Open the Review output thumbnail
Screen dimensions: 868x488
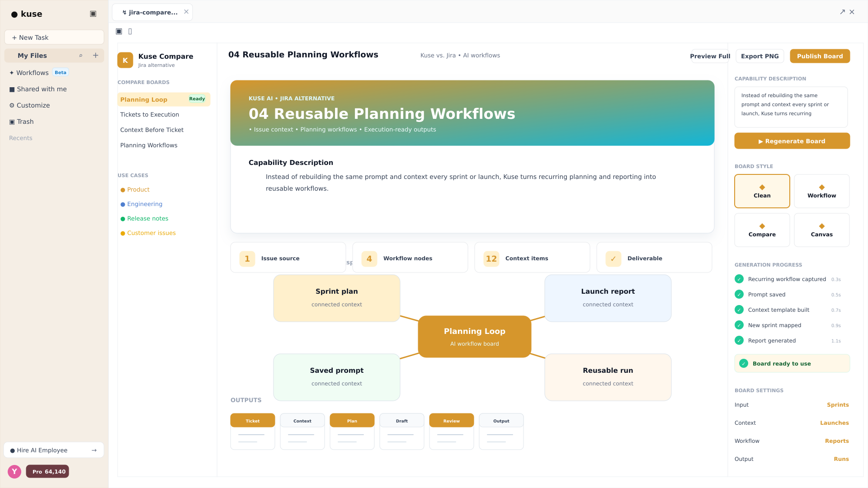coord(452,432)
